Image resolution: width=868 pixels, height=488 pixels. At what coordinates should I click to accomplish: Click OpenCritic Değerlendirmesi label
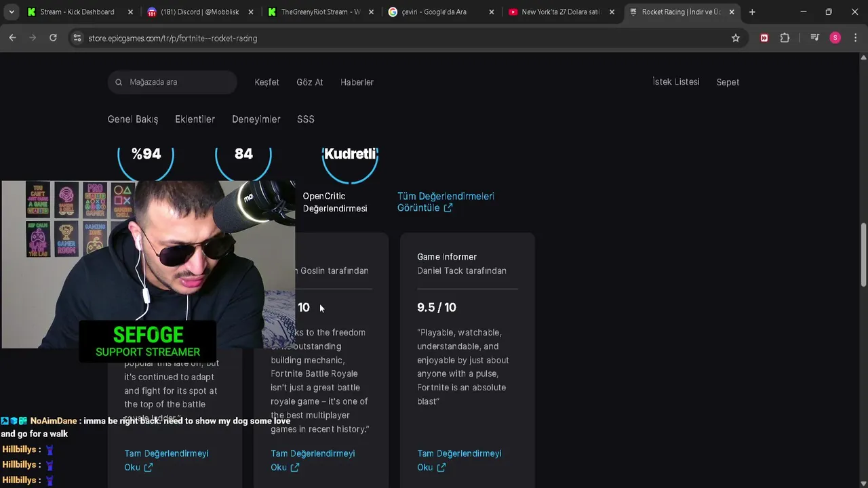point(335,202)
